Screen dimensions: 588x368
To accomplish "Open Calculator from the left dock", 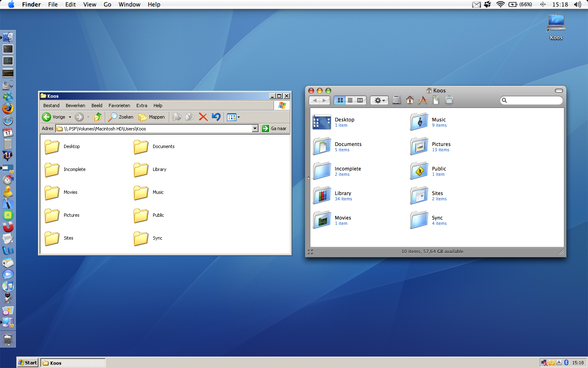I will (x=8, y=144).
